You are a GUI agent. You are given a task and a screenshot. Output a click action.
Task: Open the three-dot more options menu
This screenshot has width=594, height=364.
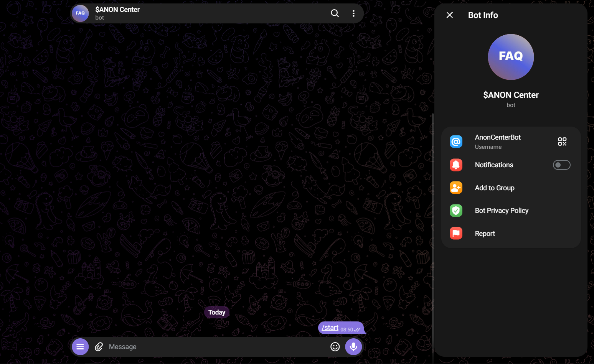click(353, 13)
